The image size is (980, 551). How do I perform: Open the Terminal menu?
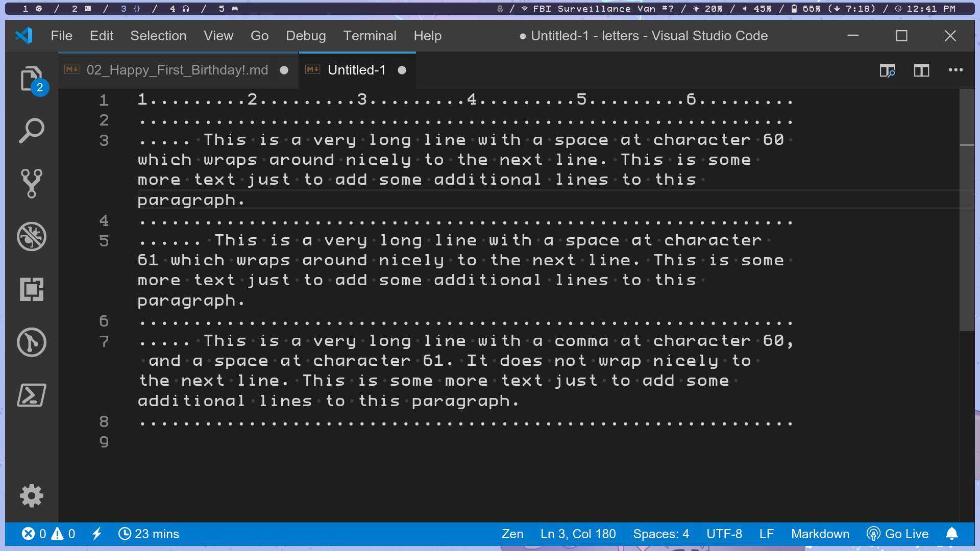(x=370, y=36)
